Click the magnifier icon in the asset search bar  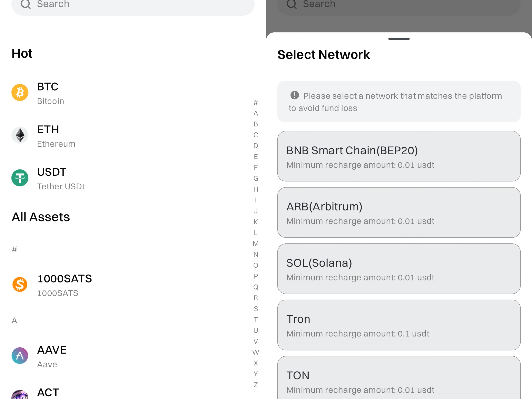point(26,4)
